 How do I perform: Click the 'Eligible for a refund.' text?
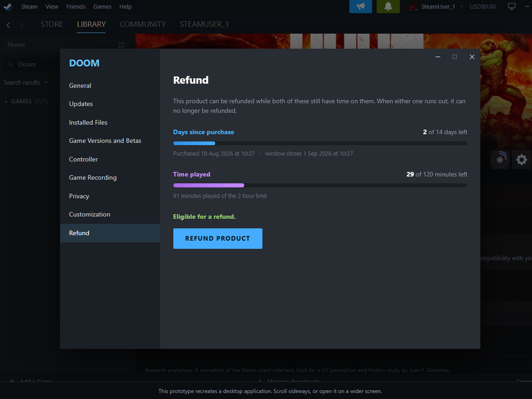click(x=204, y=217)
